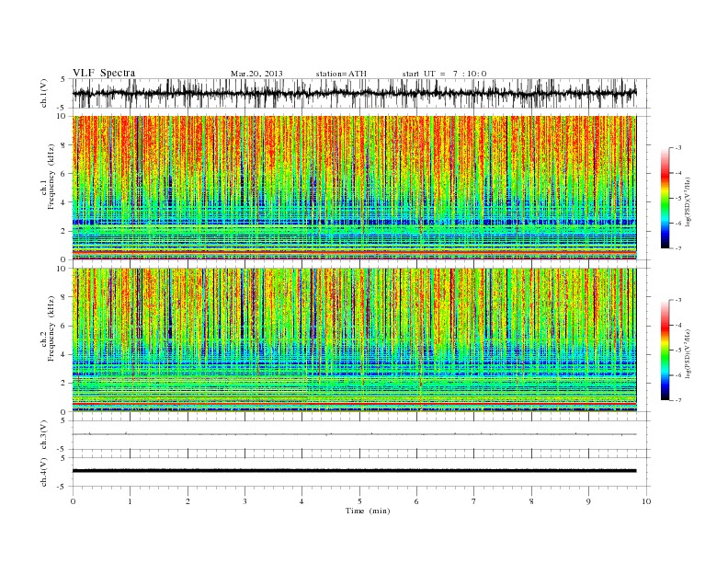Click the "6" tick on the time axis

point(416,501)
